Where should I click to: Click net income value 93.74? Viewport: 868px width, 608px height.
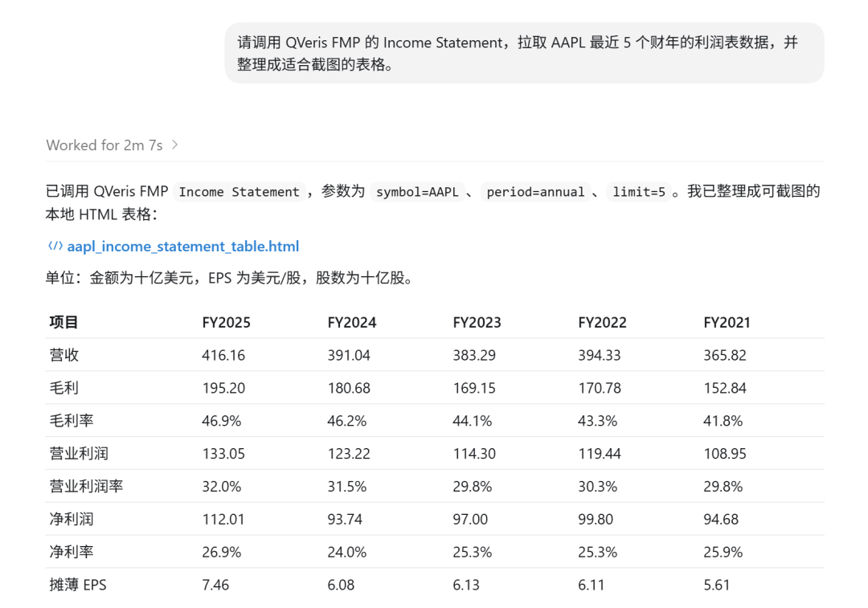point(345,519)
